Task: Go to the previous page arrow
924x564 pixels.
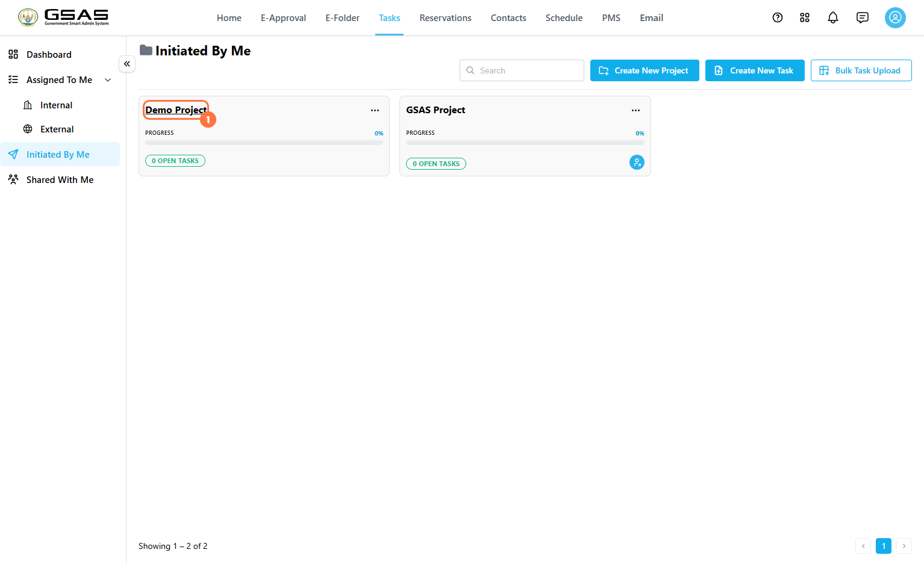Action: click(863, 546)
